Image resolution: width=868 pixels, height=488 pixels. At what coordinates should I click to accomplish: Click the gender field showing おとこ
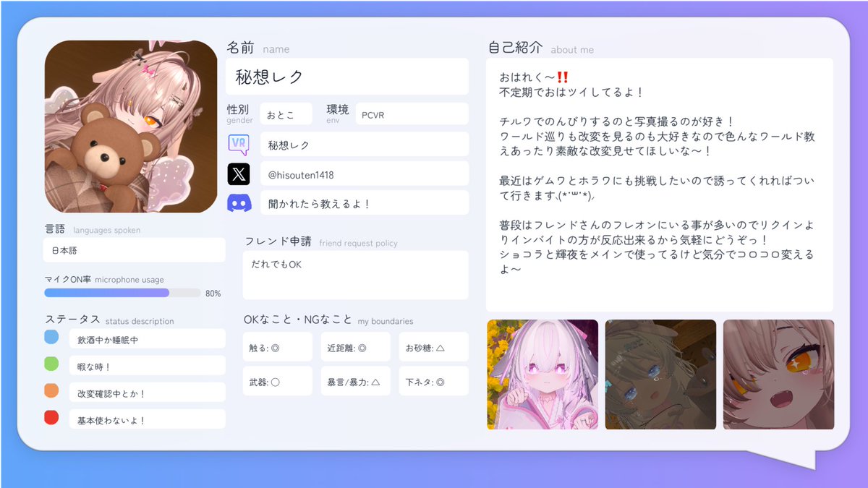(286, 114)
